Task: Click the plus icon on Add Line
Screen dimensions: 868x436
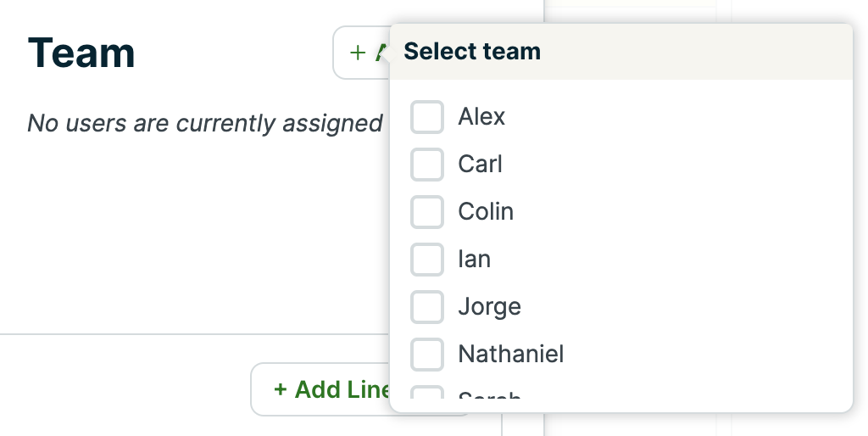Action: (x=281, y=389)
